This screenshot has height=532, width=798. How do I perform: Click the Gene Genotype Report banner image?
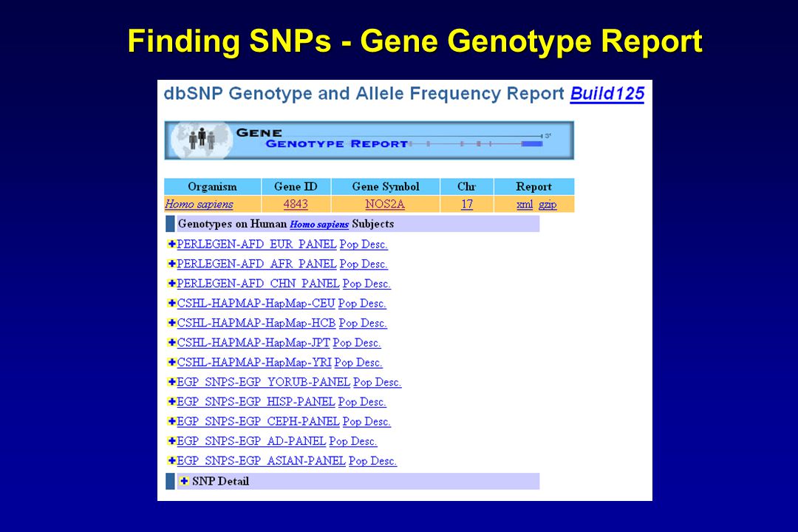[369, 140]
